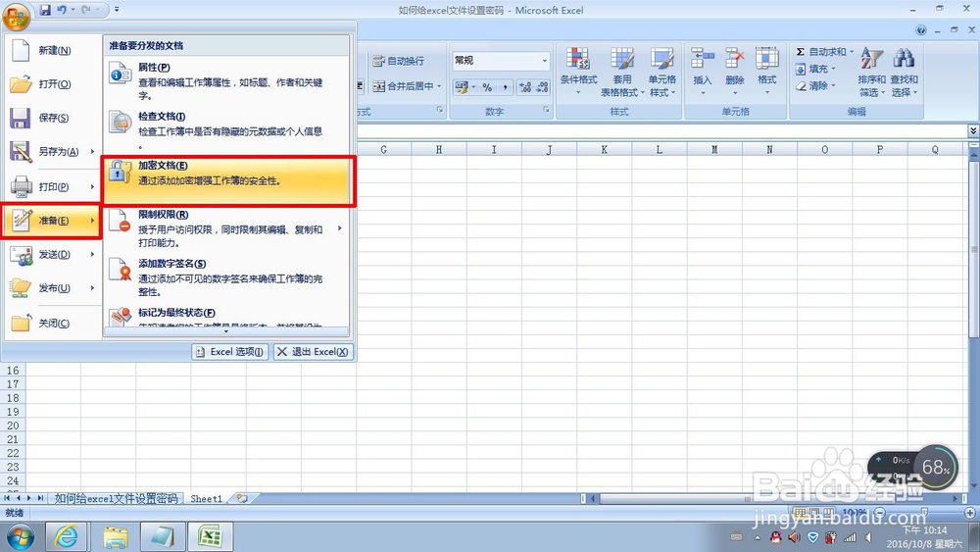Image resolution: width=980 pixels, height=552 pixels.
Task: Open Find and Select (查找和选择)
Action: pos(905,72)
